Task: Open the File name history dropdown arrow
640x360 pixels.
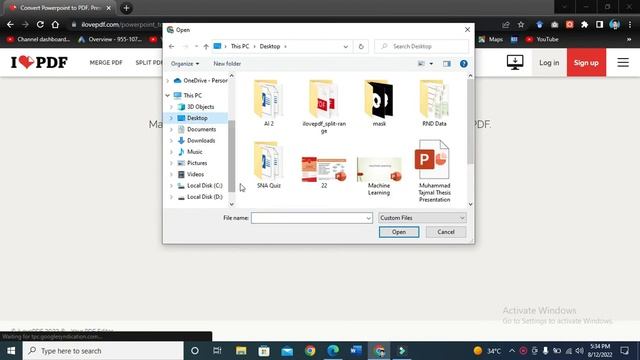Action: click(x=369, y=218)
